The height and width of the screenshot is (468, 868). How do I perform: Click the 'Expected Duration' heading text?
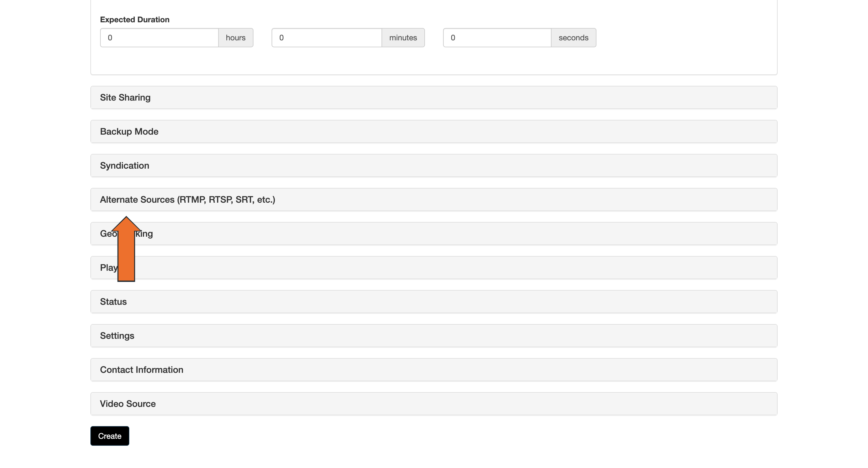tap(135, 20)
